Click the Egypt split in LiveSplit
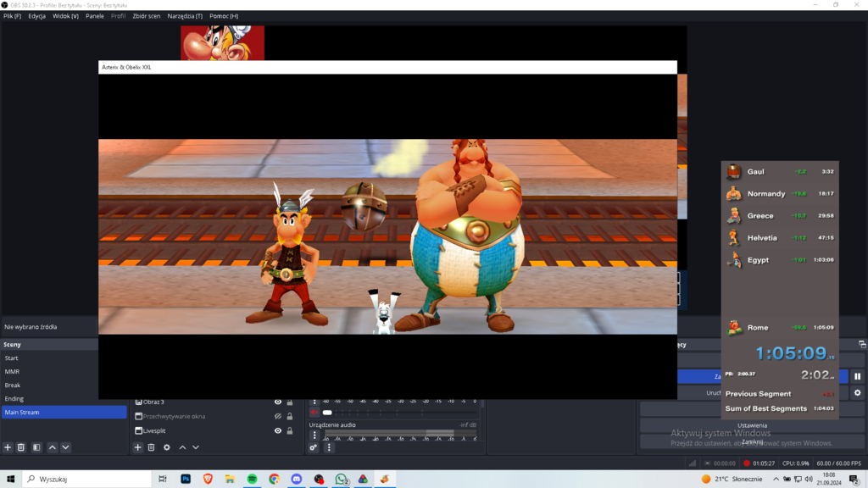Viewport: 868px width, 488px height. pyautogui.click(x=780, y=260)
